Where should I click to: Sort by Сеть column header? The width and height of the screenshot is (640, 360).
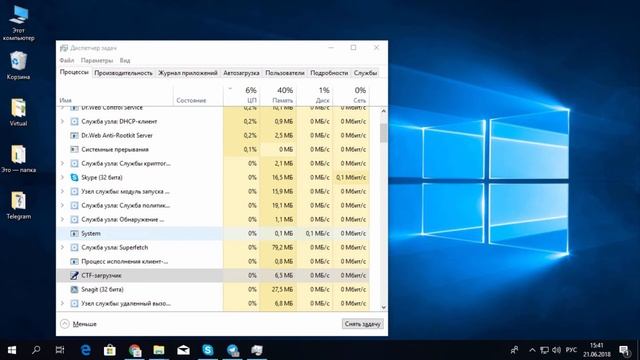351,95
